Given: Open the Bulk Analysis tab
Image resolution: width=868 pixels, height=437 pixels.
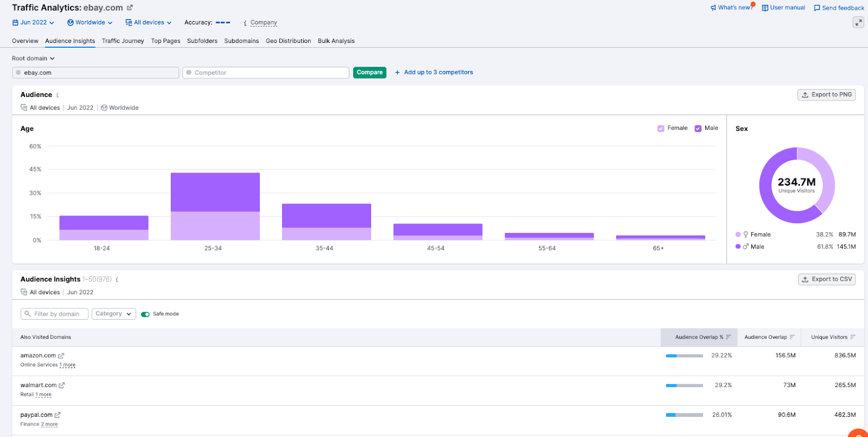Looking at the screenshot, I should pos(336,41).
